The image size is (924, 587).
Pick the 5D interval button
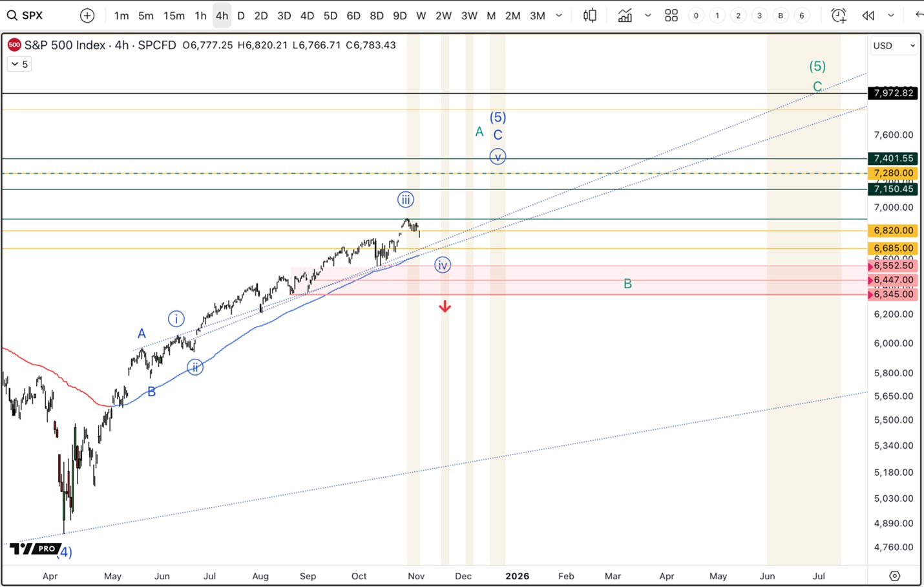click(330, 16)
